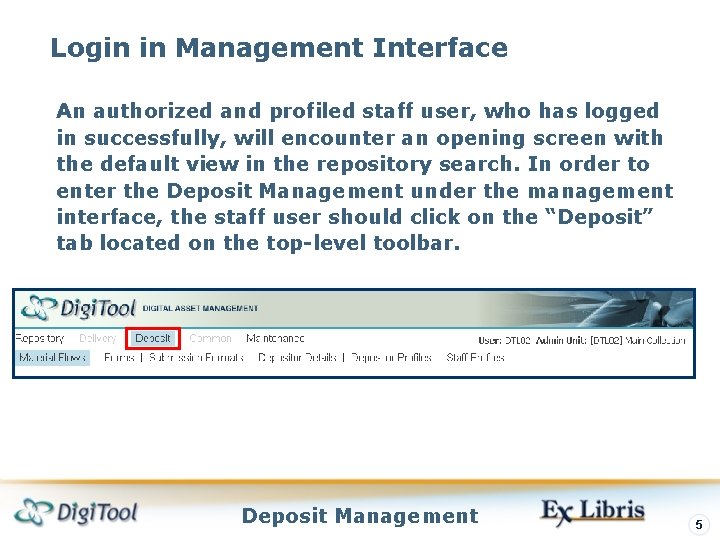720x540 pixels.
Task: Open Staff Profiles
Action: click(x=475, y=357)
